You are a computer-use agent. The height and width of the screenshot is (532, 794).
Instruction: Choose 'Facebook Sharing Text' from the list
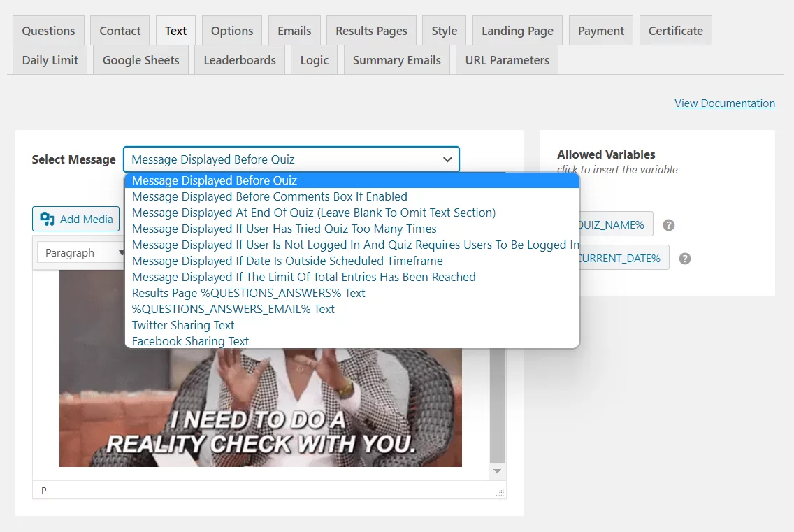pyautogui.click(x=190, y=341)
